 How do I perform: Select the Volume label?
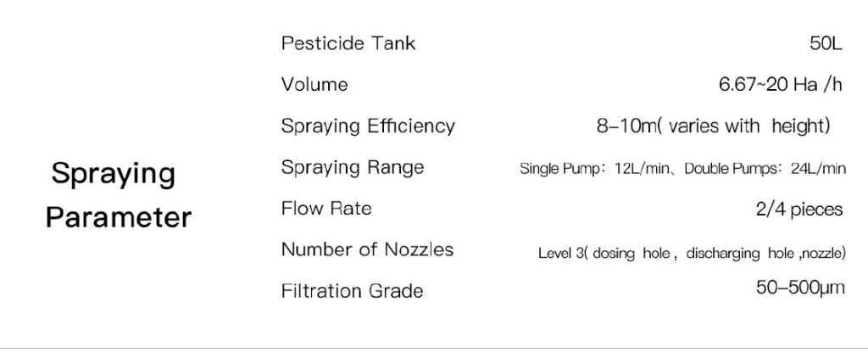click(x=314, y=85)
